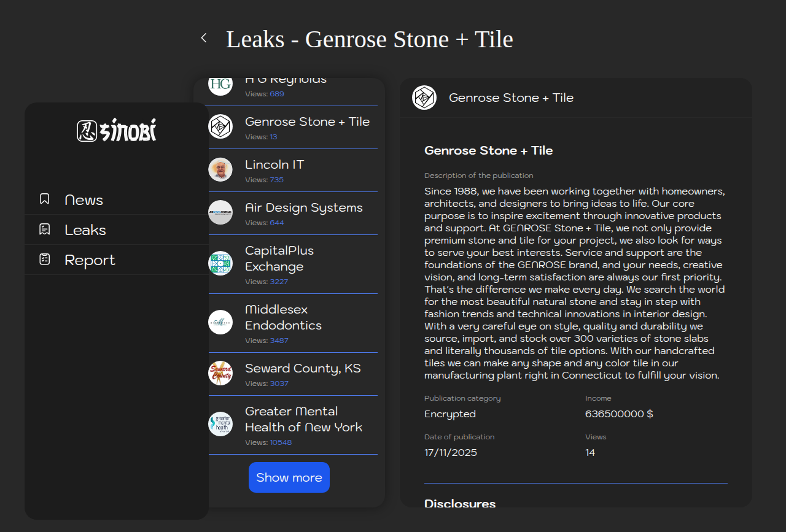Click the bookmark icon next to News

[x=44, y=199]
